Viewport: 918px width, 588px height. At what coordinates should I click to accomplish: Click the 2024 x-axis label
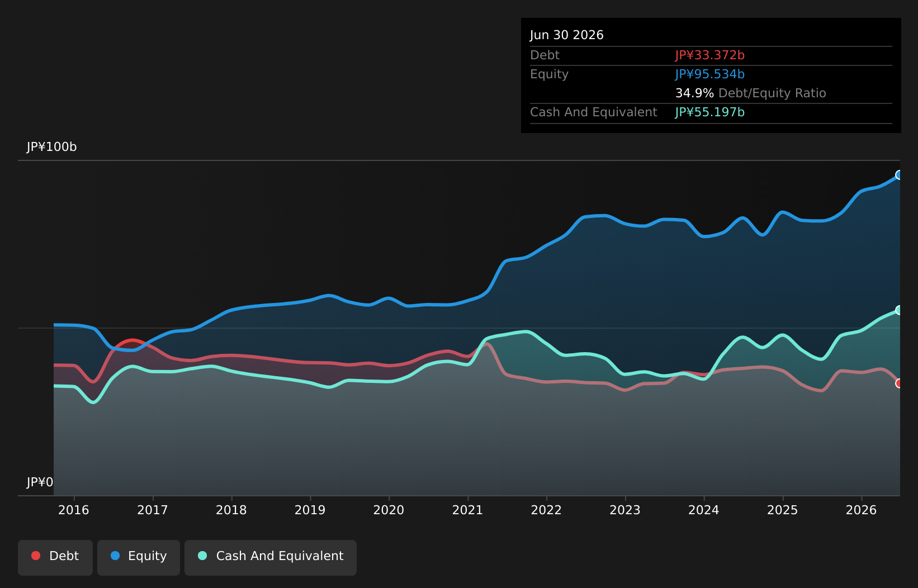[x=704, y=510]
